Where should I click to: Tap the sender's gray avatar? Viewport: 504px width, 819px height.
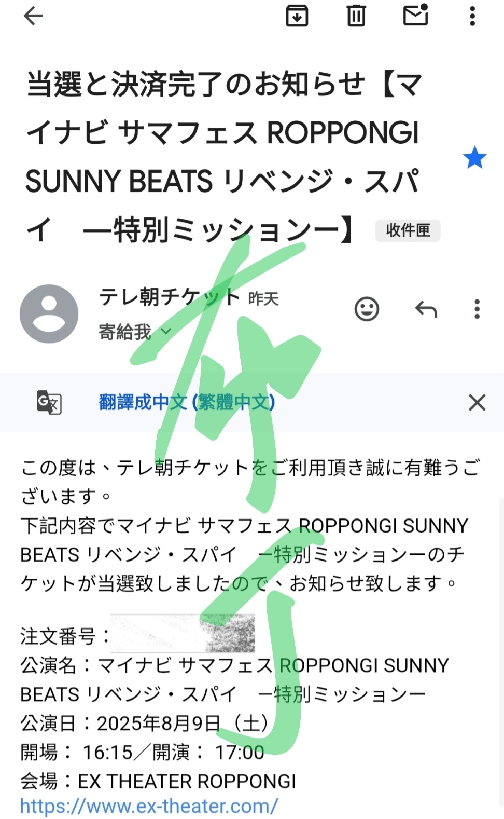[49, 314]
